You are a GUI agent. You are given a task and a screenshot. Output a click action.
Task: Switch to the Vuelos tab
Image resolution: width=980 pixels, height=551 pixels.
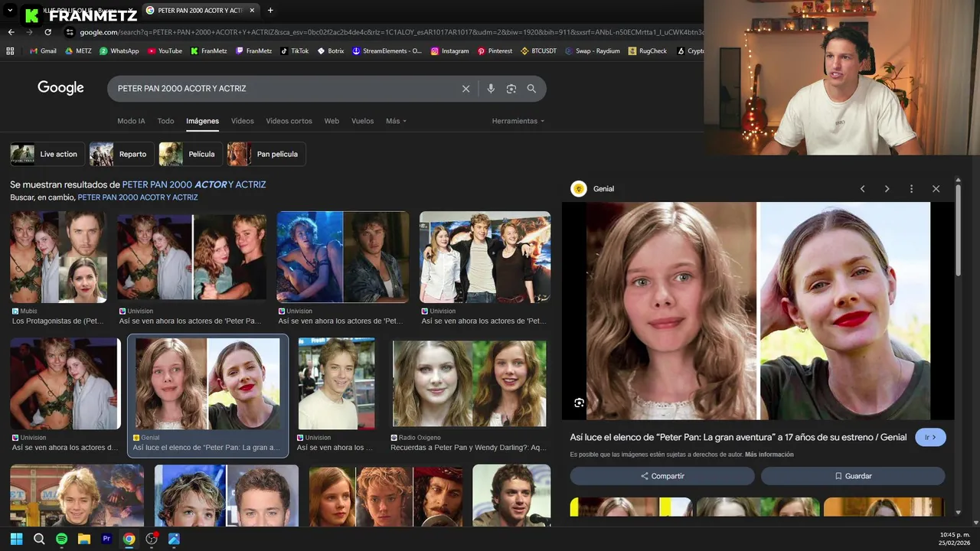[x=362, y=121]
